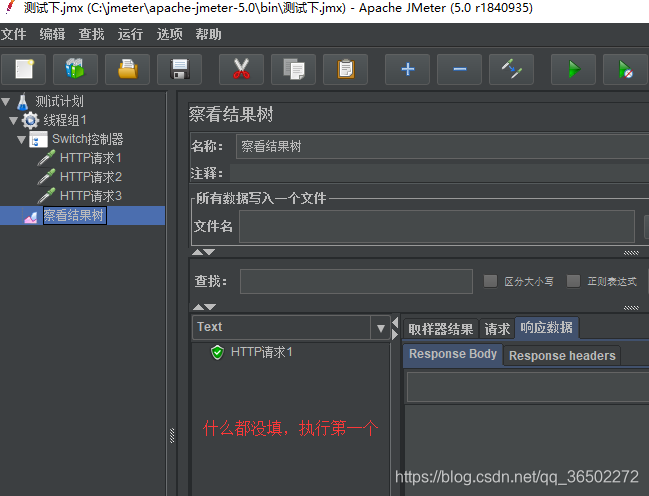Click the Switch controller icon
The image size is (649, 496).
pyautogui.click(x=38, y=140)
